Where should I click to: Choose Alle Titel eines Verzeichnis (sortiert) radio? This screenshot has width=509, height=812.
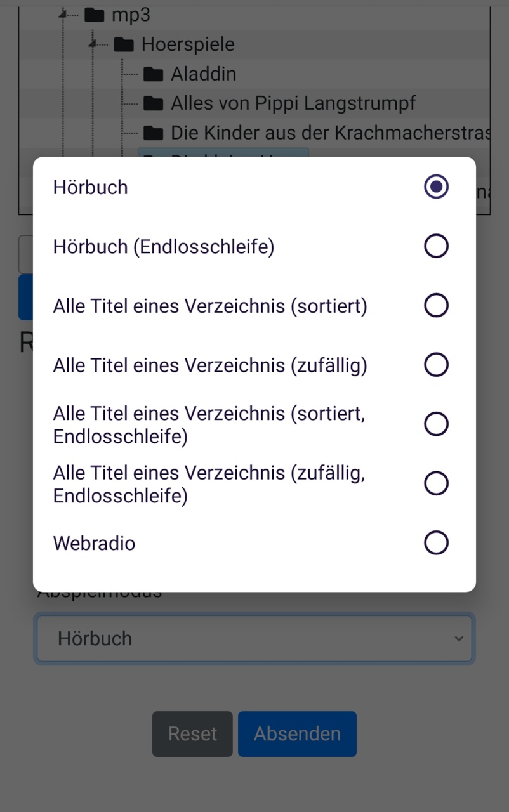tap(436, 305)
